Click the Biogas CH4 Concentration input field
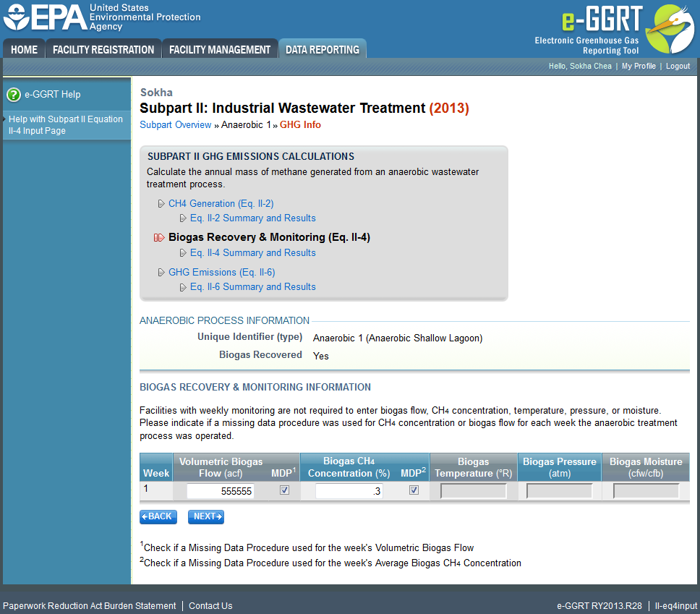Viewport: 700px width, 614px height. 349,491
